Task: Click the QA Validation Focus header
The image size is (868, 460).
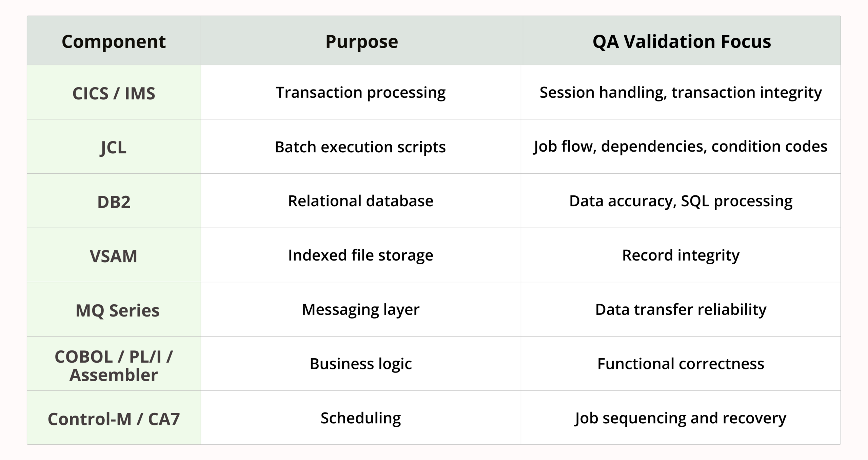Action: coord(682,41)
